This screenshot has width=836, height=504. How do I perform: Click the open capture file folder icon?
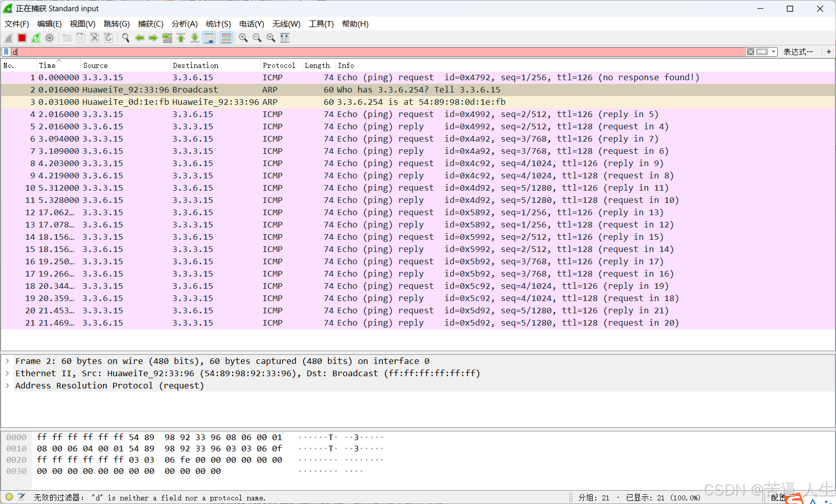click(x=67, y=38)
